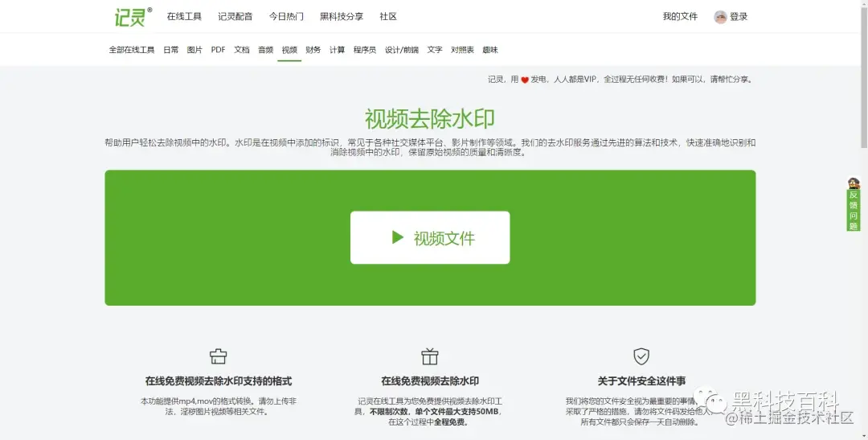Select the 日常 category tab
Image resolution: width=868 pixels, height=440 pixels.
pos(171,50)
